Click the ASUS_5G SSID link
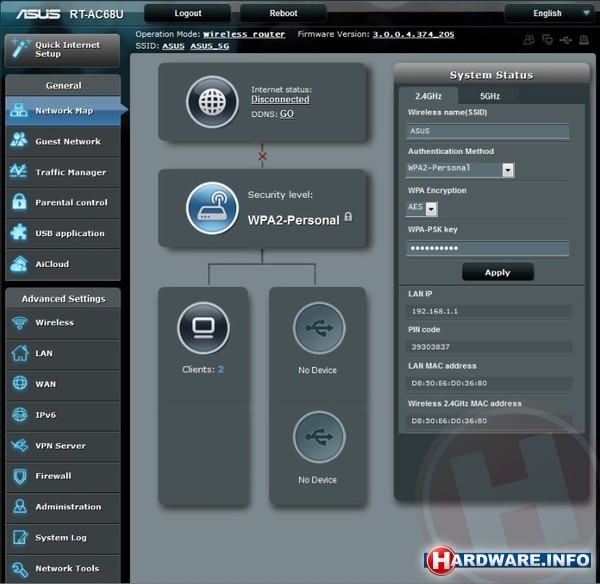This screenshot has height=584, width=600. (x=210, y=46)
